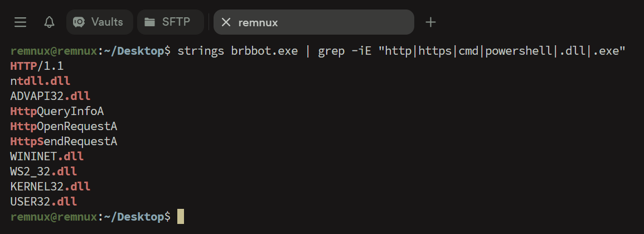Click the HttpSendRequestA output line

[64, 141]
